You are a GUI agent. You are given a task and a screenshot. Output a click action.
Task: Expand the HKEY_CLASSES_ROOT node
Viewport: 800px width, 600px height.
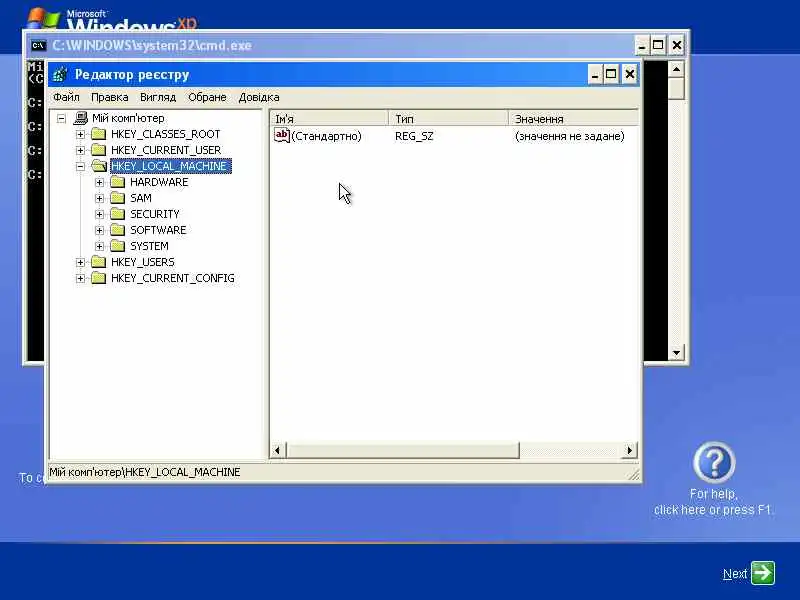(80, 134)
